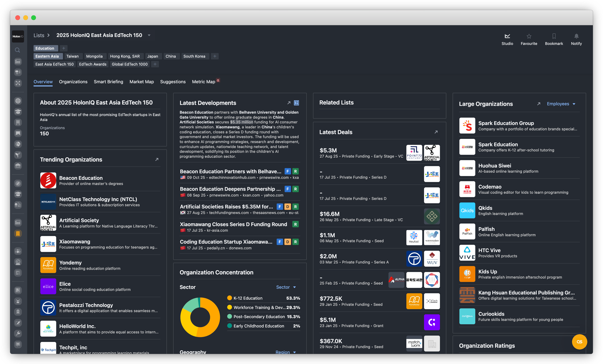Open search from the left sidebar
This screenshot has height=364, width=603.
tap(18, 50)
